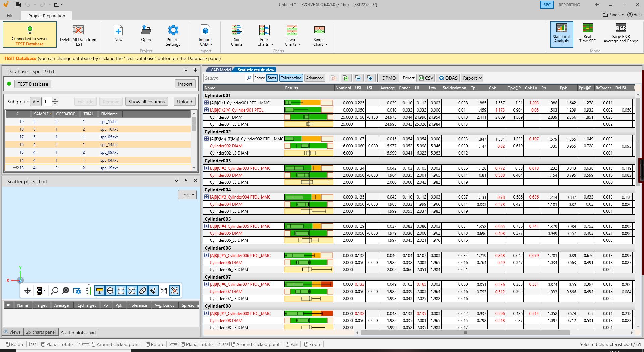Click the collapse all rows icon
Image resolution: width=644 pixels, height=352 pixels.
[x=358, y=78]
